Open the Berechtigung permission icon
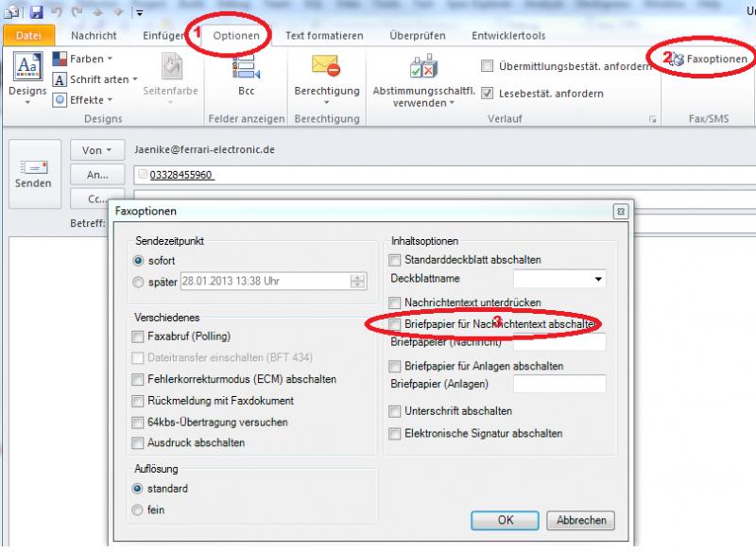Screen dimensions: 756x552 pos(326,68)
